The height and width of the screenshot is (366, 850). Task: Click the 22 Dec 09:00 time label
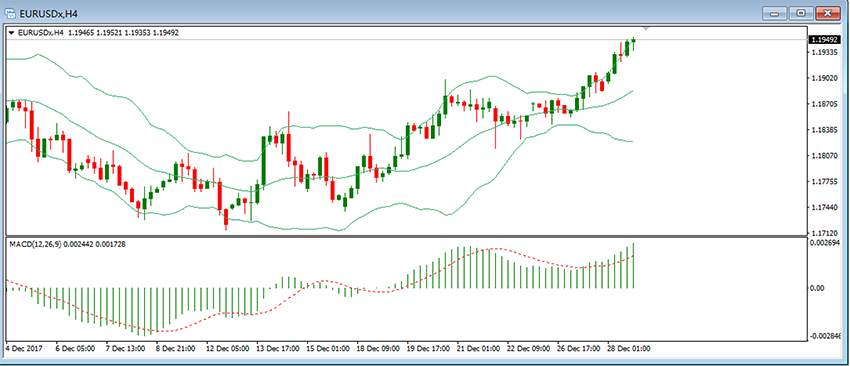coord(529,348)
